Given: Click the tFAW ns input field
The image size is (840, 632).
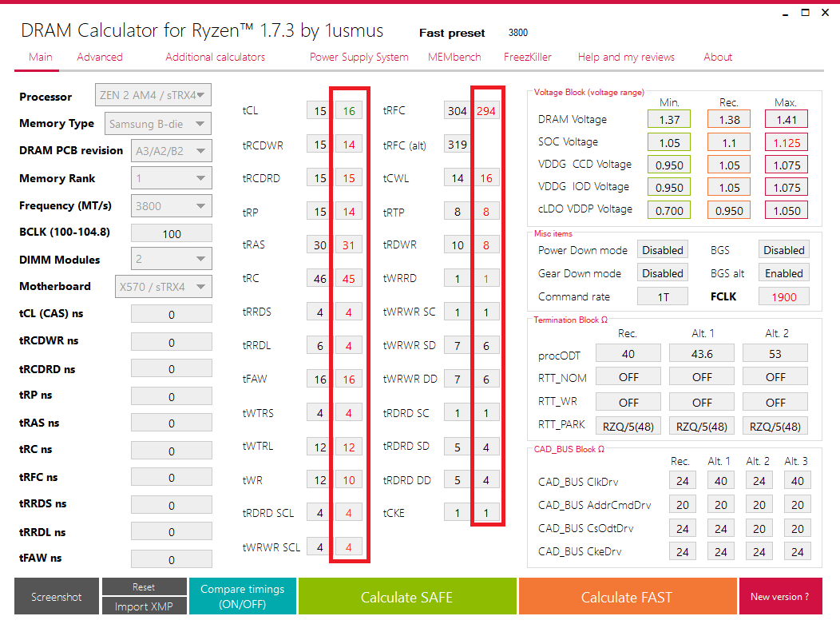Looking at the screenshot, I should point(172,559).
